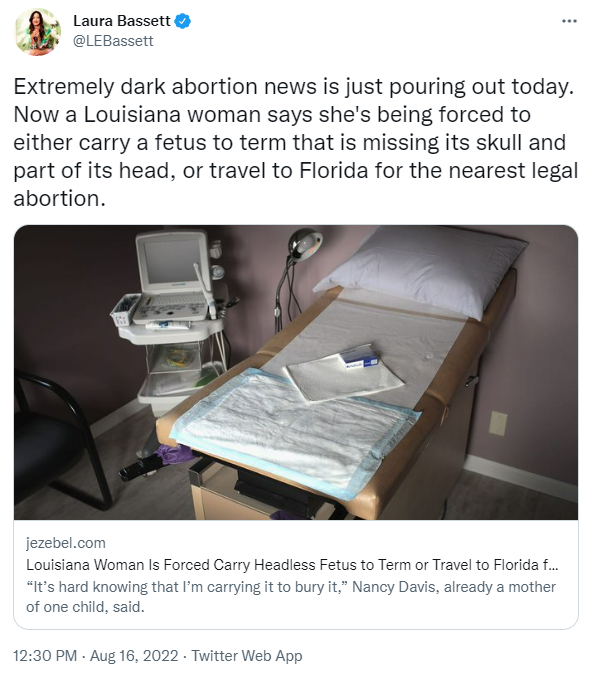Click the Aug 16, 2022 date
The image size is (594, 677).
[134, 655]
